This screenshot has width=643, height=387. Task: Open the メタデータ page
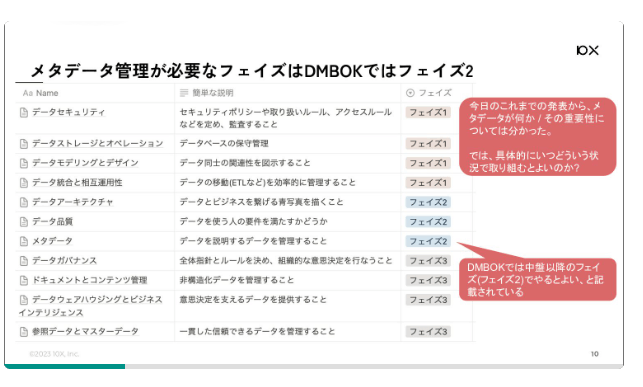point(52,241)
